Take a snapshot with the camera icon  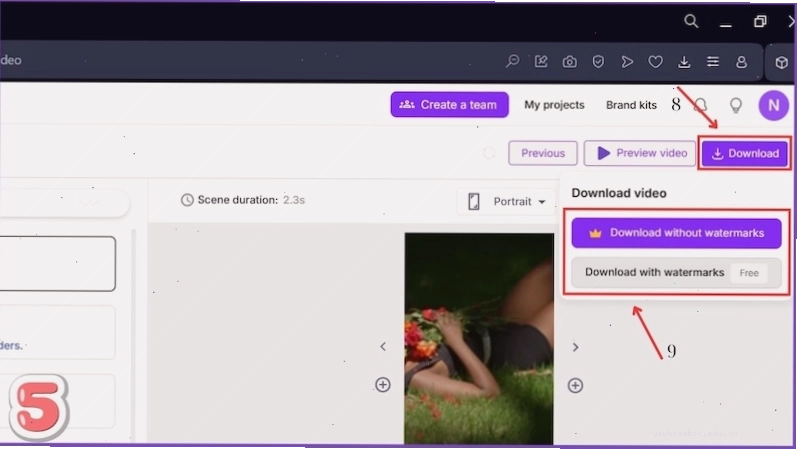point(569,62)
